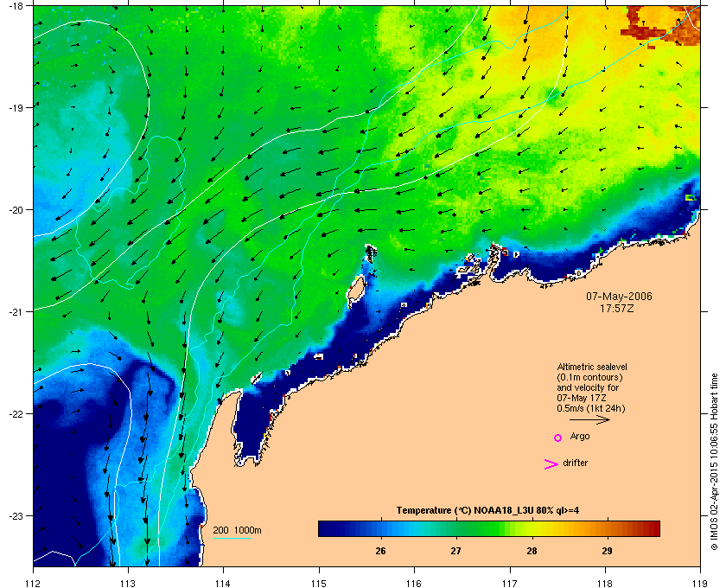Click the cyan 200 1000m isobath line sample

[x=232, y=538]
